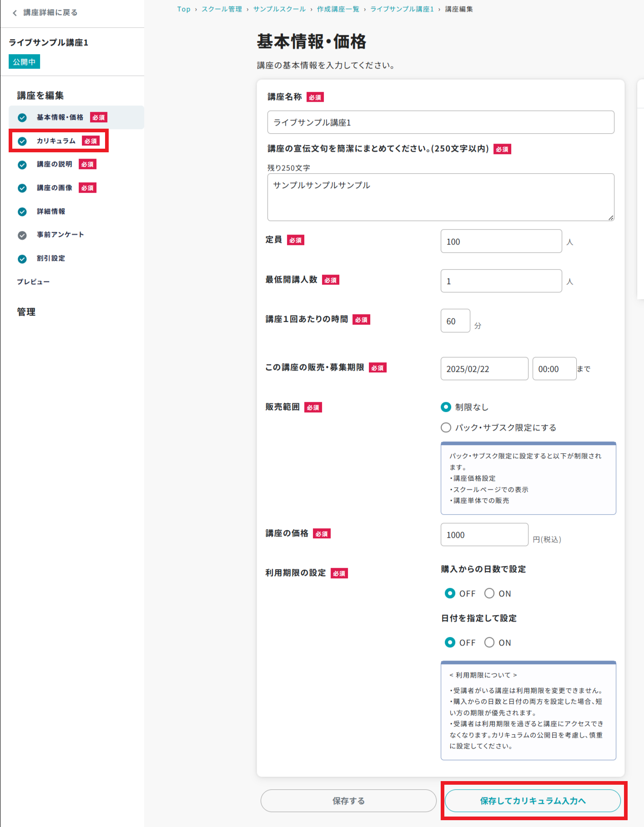Image resolution: width=644 pixels, height=827 pixels.
Task: Click the 講座の価格 price input field
Action: click(x=484, y=535)
